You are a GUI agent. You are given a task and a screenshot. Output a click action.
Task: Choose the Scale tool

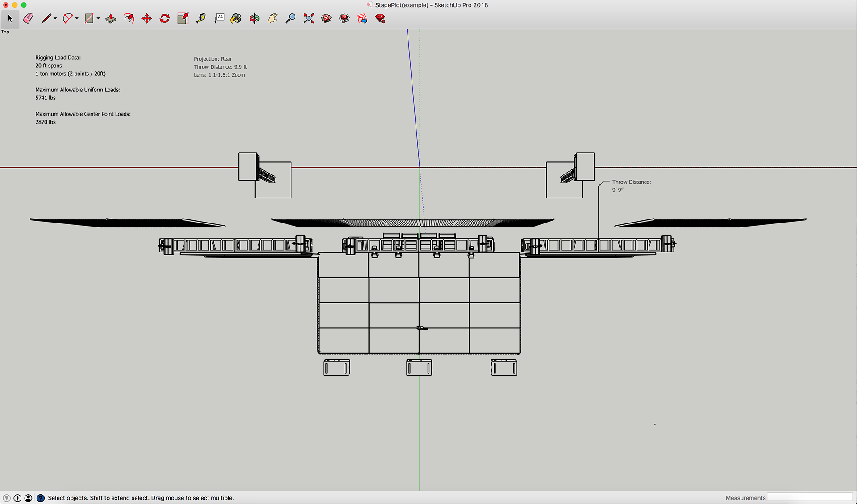(183, 18)
